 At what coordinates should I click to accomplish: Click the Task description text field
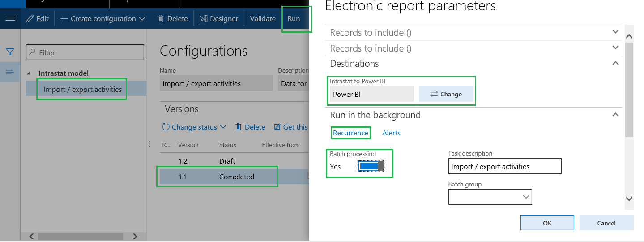[x=505, y=166]
